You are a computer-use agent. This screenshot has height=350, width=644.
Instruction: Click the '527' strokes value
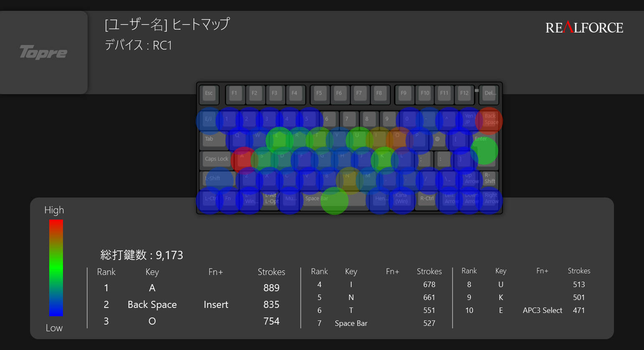click(429, 323)
